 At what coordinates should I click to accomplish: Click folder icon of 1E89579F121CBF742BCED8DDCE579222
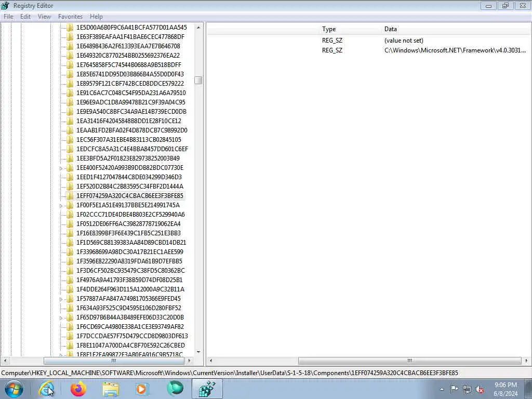tap(70, 84)
